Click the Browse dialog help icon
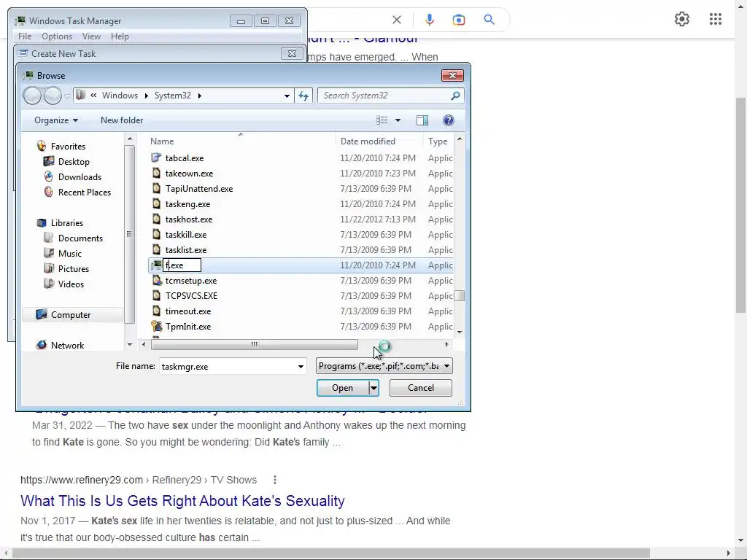Viewport: 747px width, 560px height. [449, 120]
